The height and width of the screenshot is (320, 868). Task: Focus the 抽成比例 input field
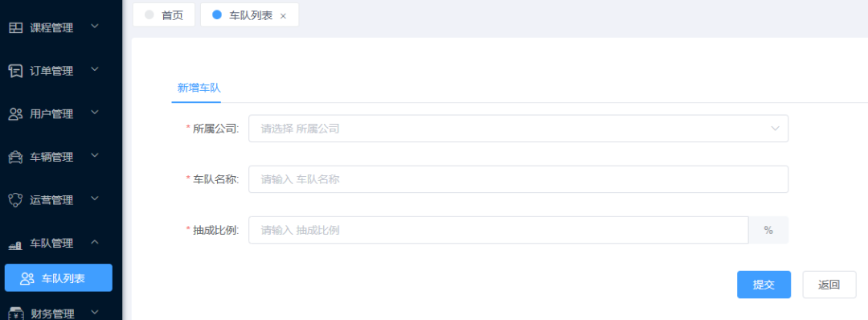pos(498,230)
